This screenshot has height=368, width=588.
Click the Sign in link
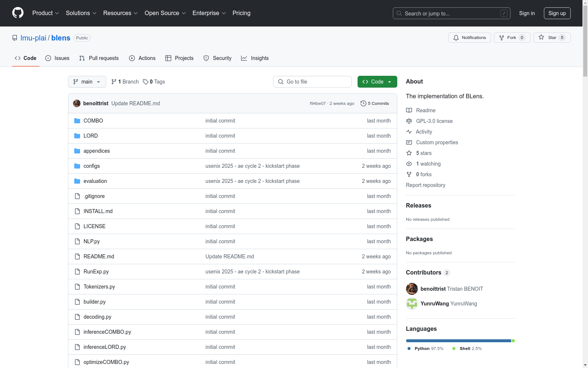click(x=527, y=13)
